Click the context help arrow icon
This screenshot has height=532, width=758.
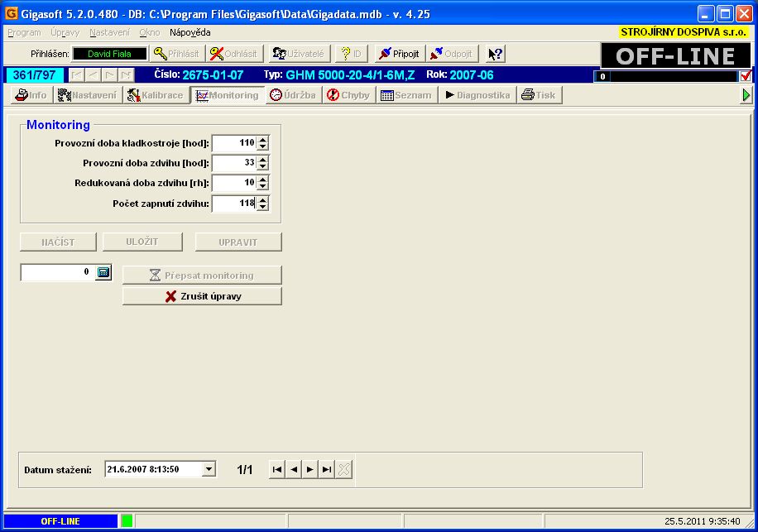point(495,54)
